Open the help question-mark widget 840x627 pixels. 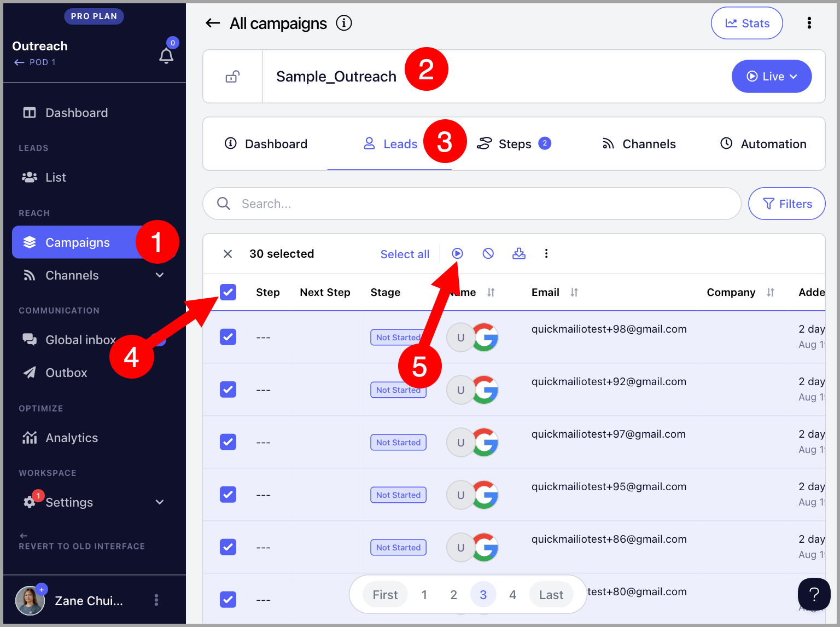[814, 594]
